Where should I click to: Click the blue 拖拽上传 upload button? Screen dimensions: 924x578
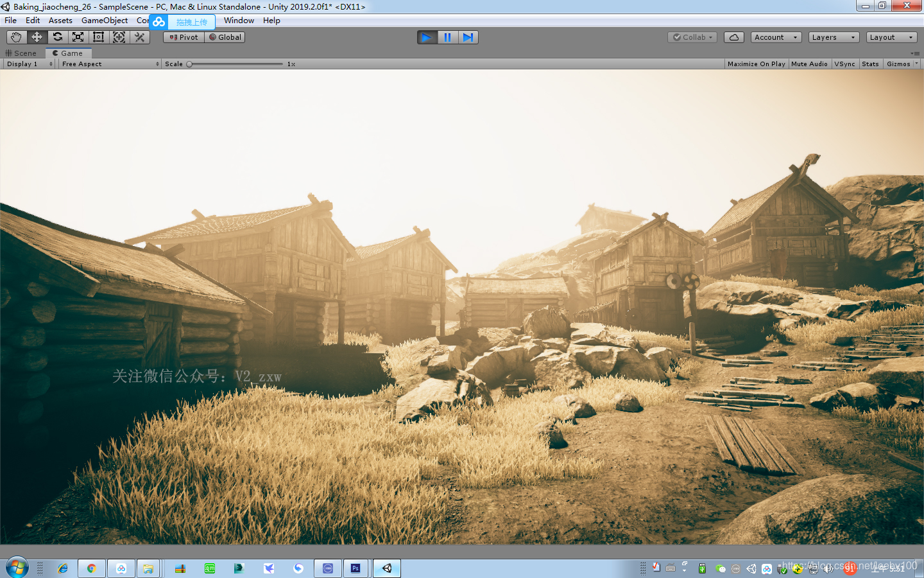pos(191,22)
